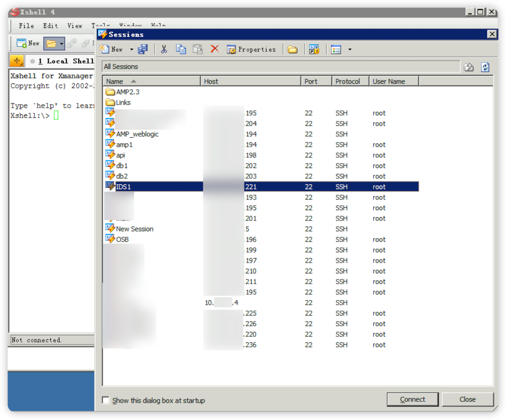Image resolution: width=506 pixels, height=420 pixels.
Task: Click the new folder icon in Sessions toolbar
Action: [x=293, y=50]
